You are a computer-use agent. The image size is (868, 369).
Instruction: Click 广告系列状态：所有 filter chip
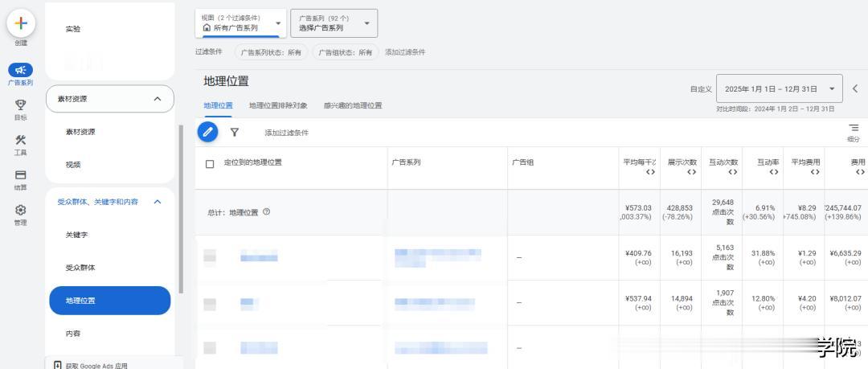[271, 52]
